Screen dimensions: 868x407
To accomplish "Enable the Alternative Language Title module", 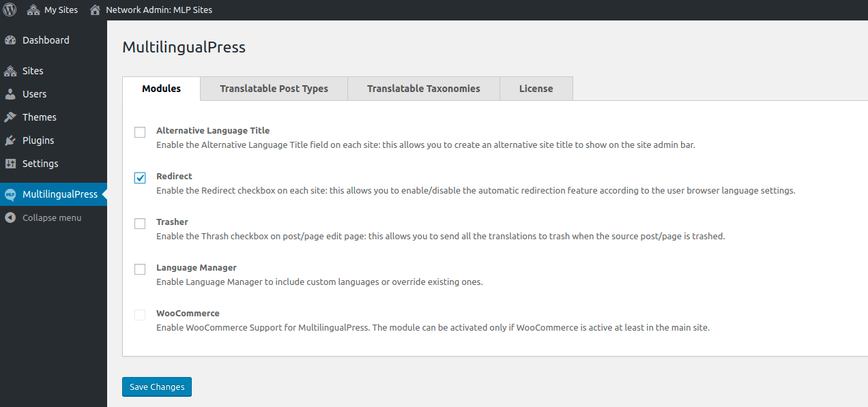I will [140, 132].
